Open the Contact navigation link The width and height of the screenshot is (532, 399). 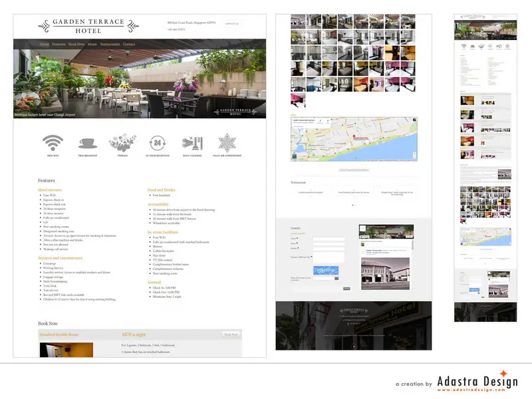[129, 45]
